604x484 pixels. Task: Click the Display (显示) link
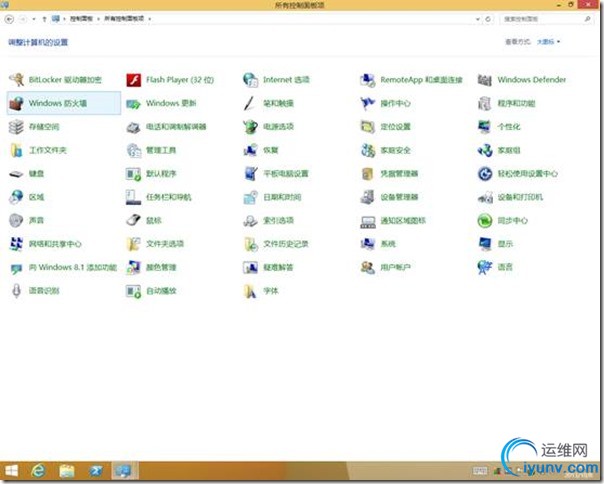(505, 244)
